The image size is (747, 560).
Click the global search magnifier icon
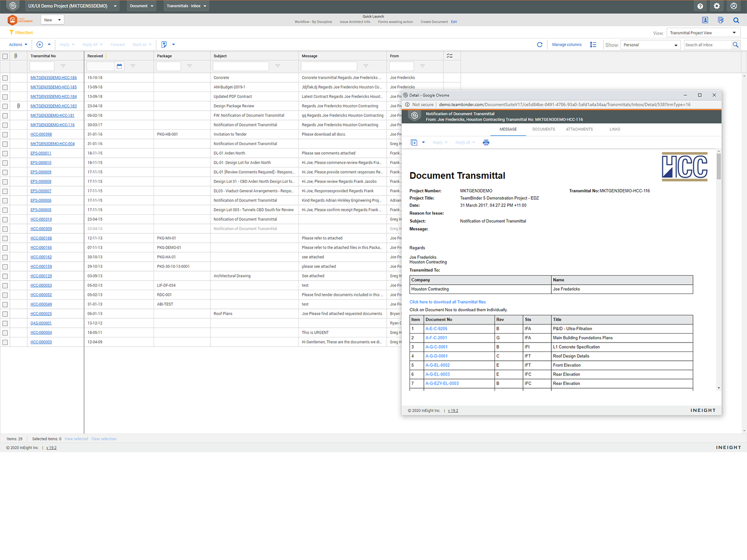(736, 20)
